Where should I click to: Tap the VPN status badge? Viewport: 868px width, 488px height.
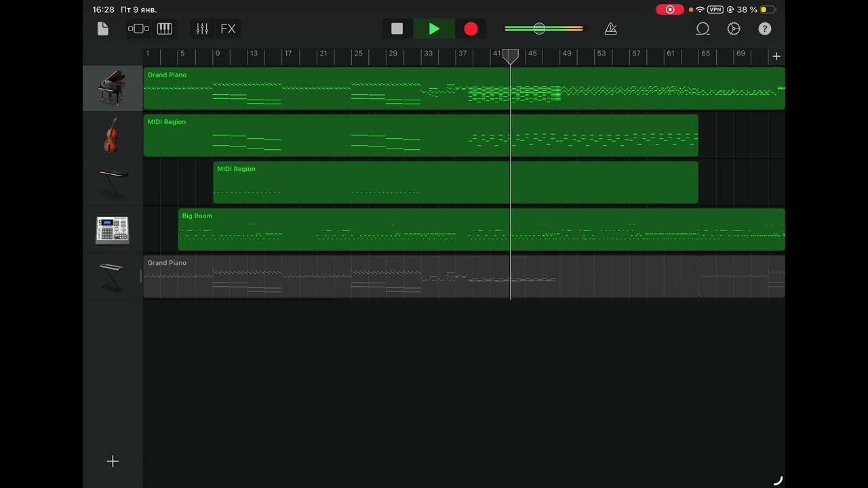click(x=715, y=9)
